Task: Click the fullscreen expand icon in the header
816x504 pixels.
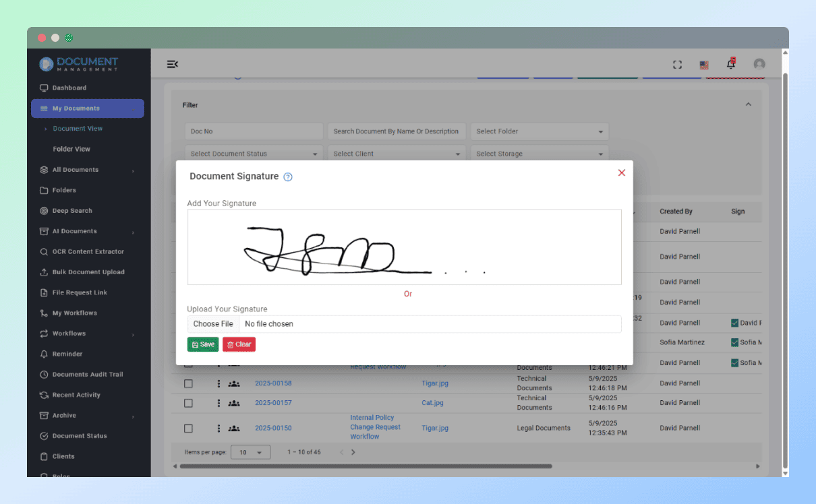Action: click(677, 64)
